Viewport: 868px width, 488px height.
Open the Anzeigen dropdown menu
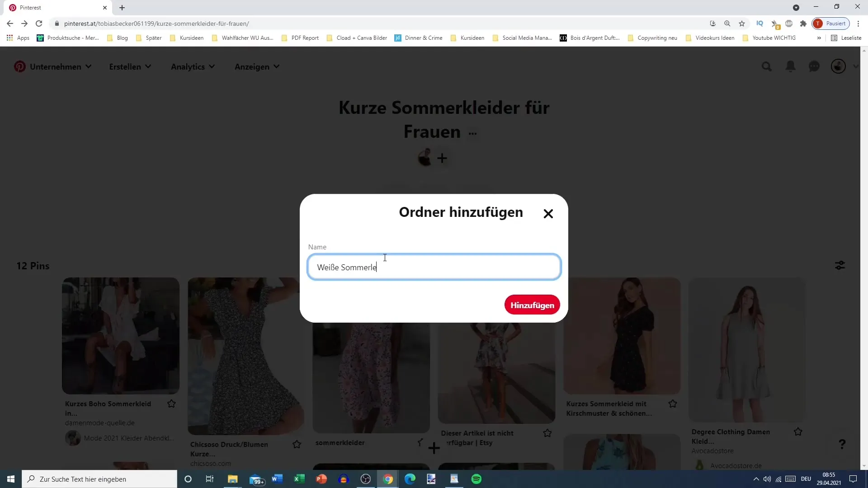click(257, 67)
